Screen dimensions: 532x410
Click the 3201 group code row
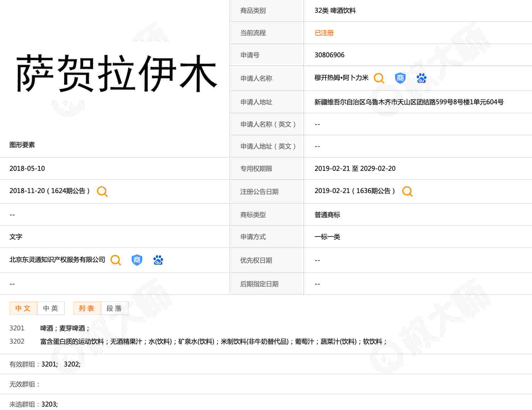pyautogui.click(x=17, y=328)
